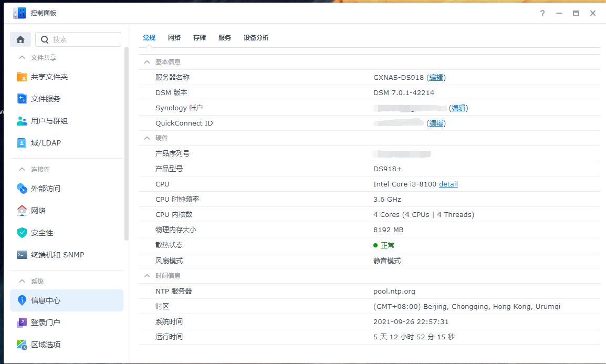Image resolution: width=606 pixels, height=364 pixels.
Task: Select the 安全性 security shield icon
Action: [x=22, y=233]
